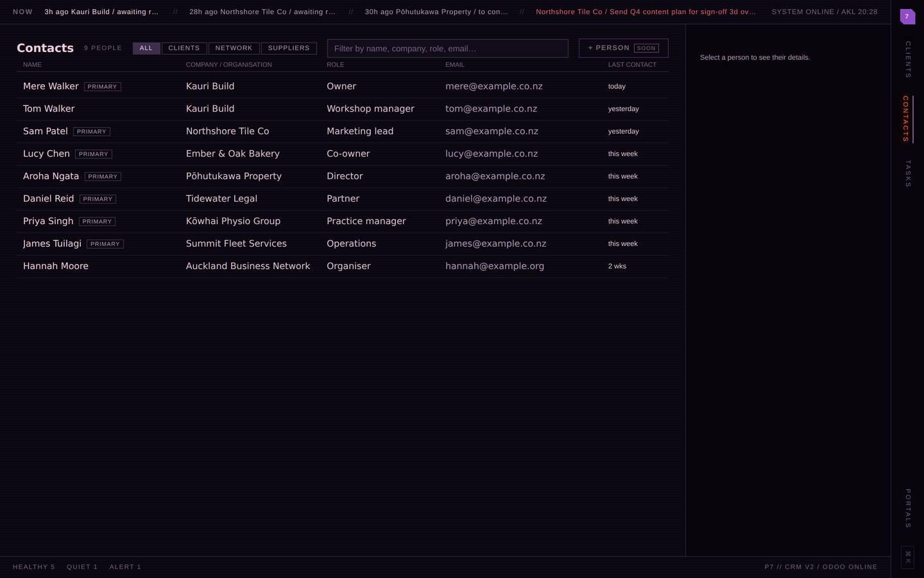Click the Kōwhai Physio Group company cell
The image size is (924, 578).
(x=233, y=221)
